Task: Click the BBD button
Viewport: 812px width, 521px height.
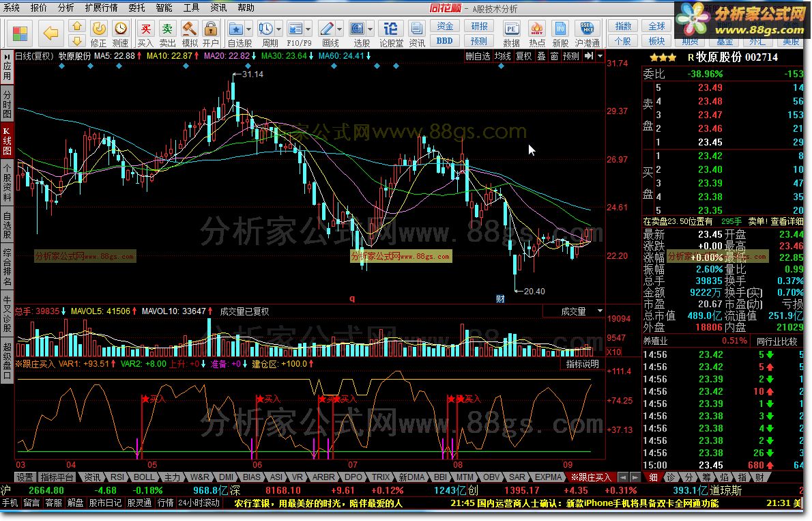Action: click(445, 41)
